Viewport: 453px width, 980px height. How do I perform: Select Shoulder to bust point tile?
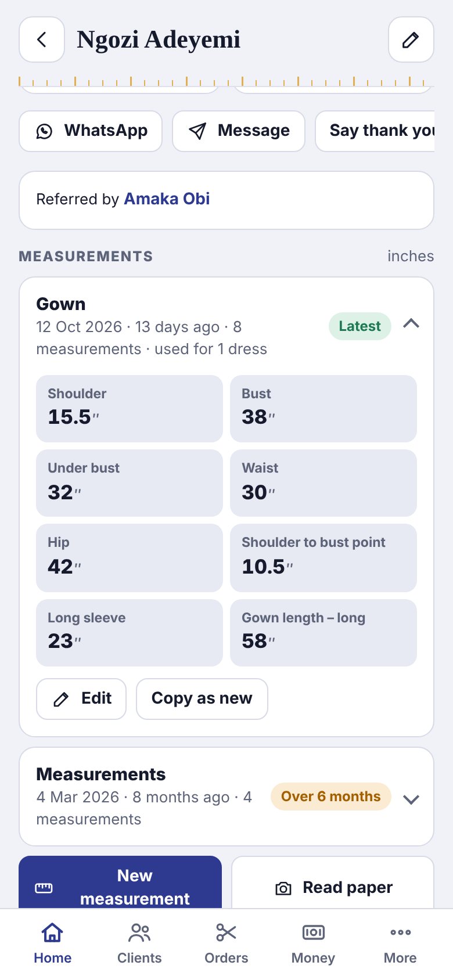[323, 558]
